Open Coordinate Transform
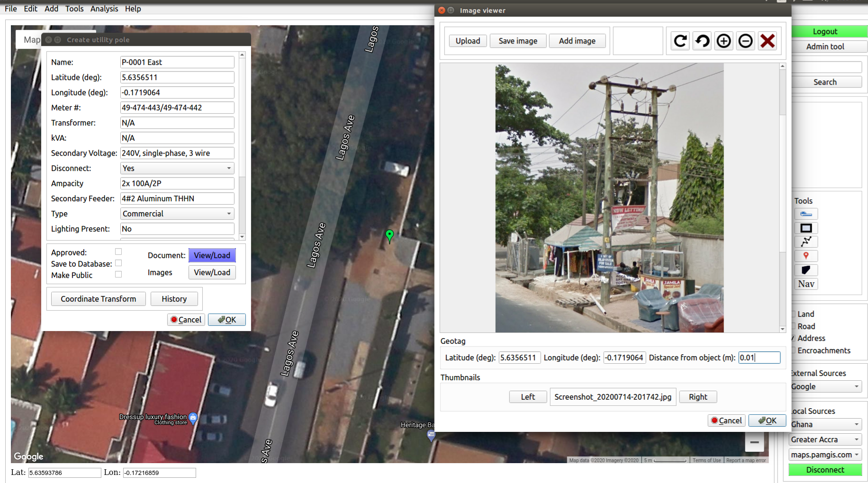The width and height of the screenshot is (868, 483). point(99,299)
